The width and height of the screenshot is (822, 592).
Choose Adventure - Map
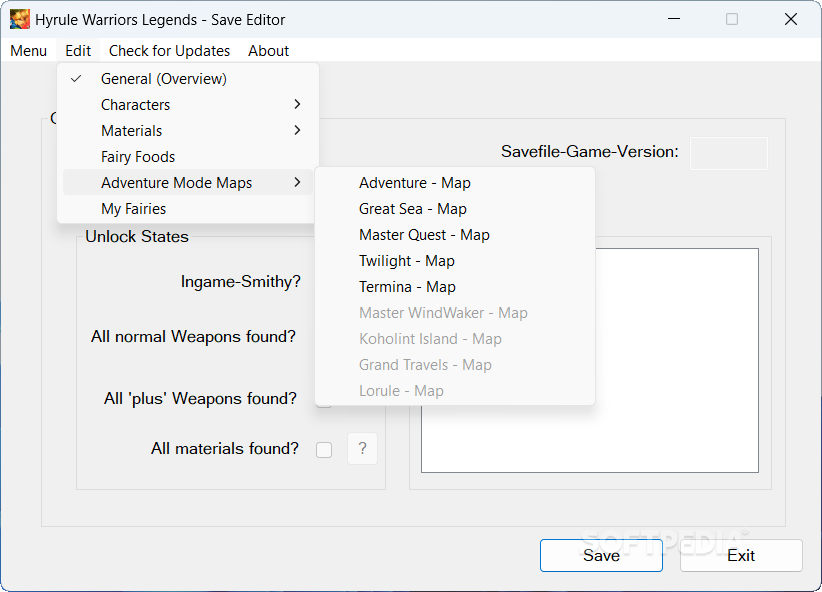(x=455, y=183)
